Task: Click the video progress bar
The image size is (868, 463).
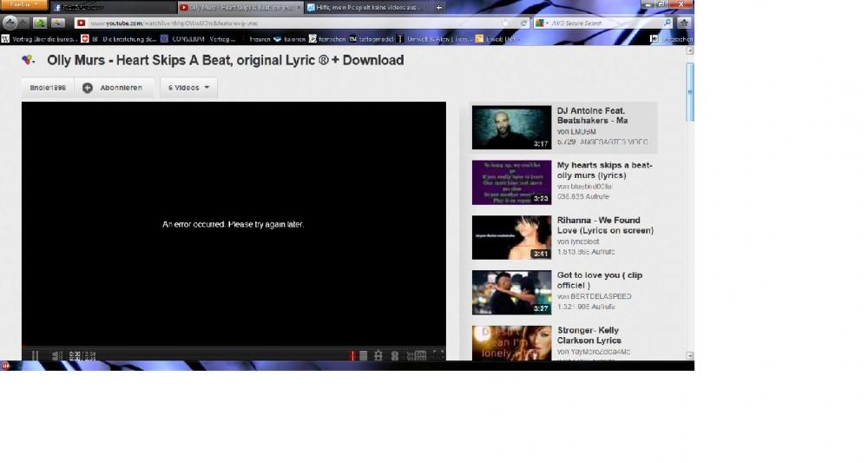Action: point(233,347)
